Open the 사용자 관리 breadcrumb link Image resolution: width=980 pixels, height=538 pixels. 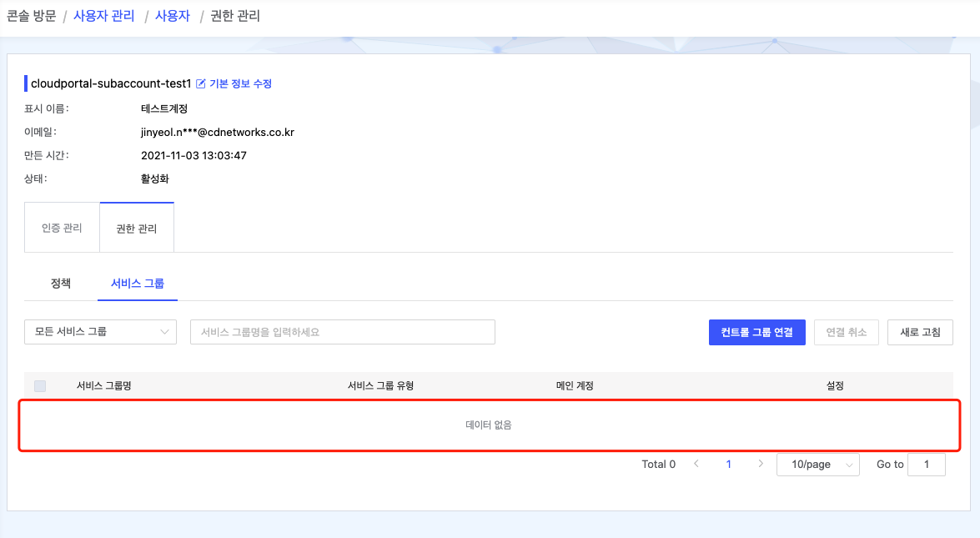(x=103, y=15)
